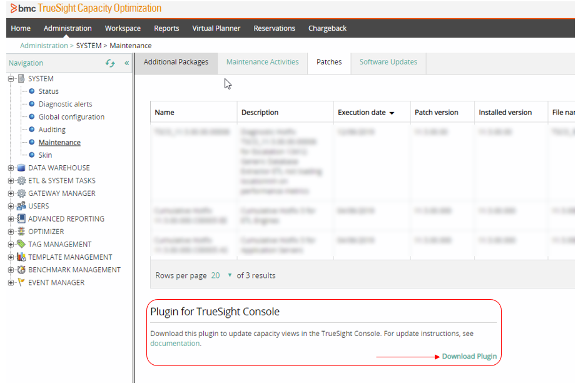Viewport: 588px width, 388px height.
Task: Expand the GATEWAY MANAGER node
Action: (x=11, y=193)
